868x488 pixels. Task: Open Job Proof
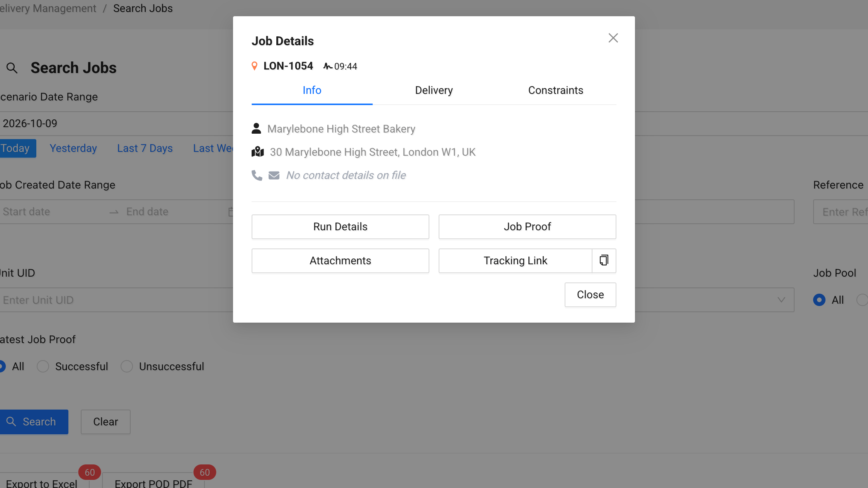(x=527, y=227)
